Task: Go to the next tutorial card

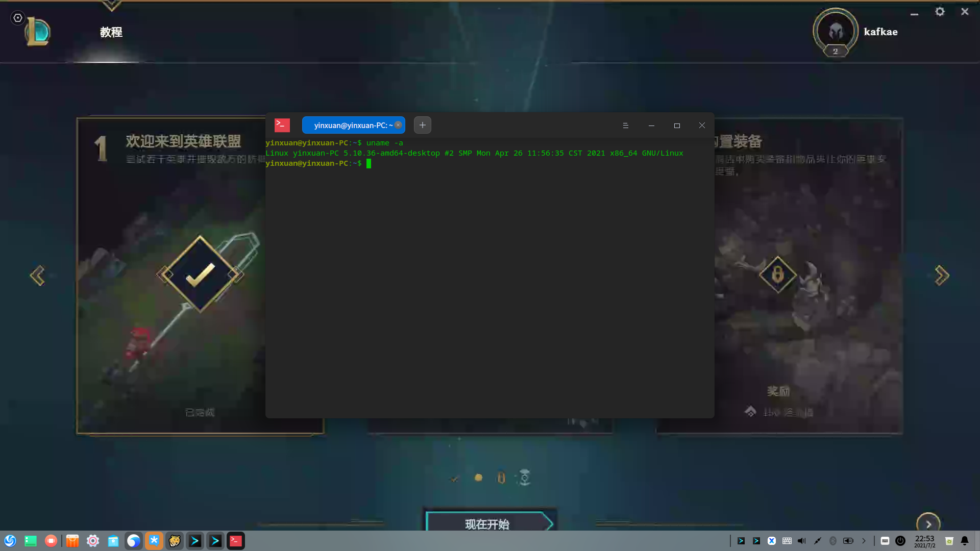Action: coord(942,275)
